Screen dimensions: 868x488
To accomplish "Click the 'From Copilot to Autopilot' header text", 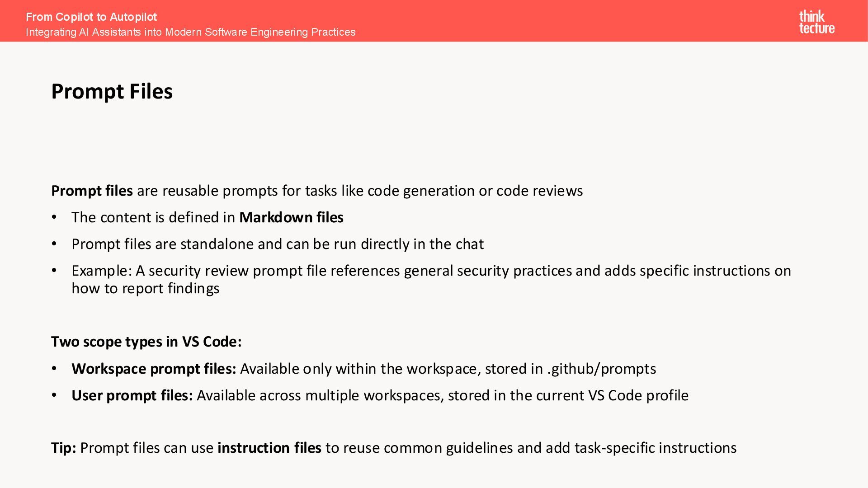I will (x=91, y=17).
